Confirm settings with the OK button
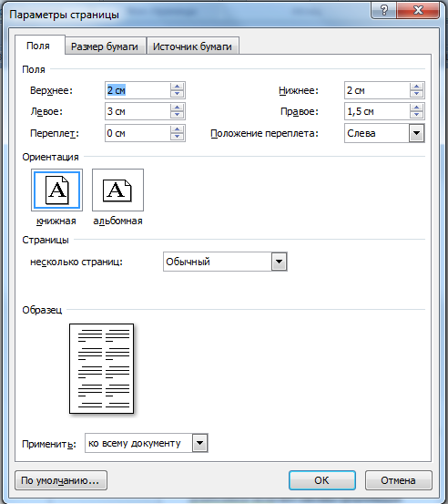Image resolution: width=448 pixels, height=504 pixels. [321, 480]
